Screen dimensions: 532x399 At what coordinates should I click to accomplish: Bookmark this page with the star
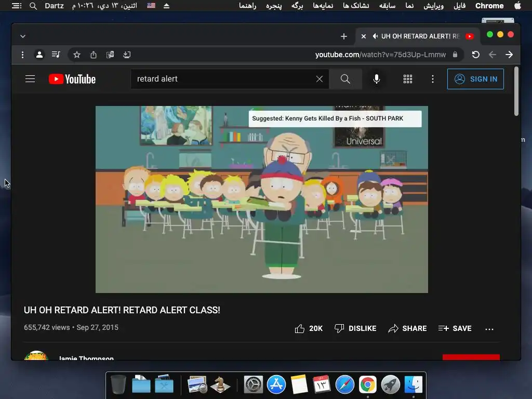(77, 55)
